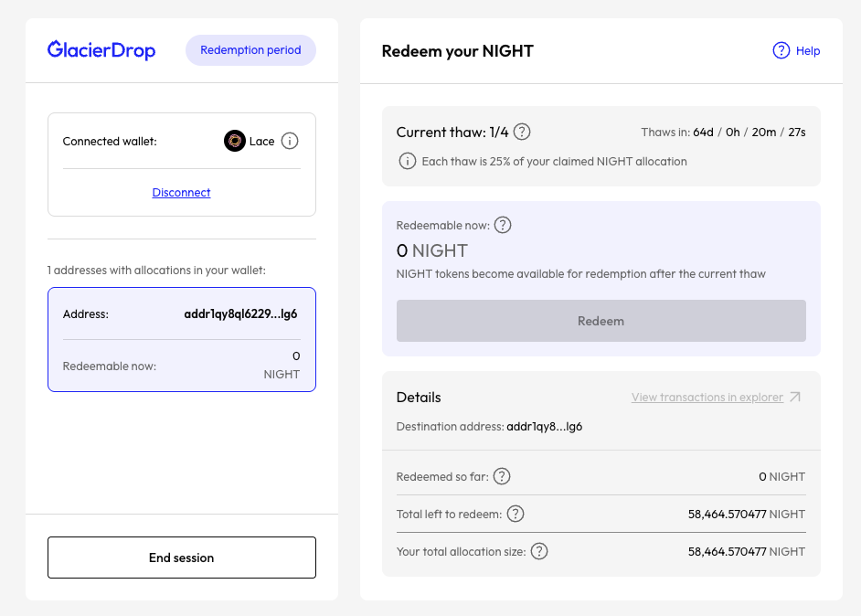Open View transactions in explorer link
861x616 pixels.
coord(707,398)
